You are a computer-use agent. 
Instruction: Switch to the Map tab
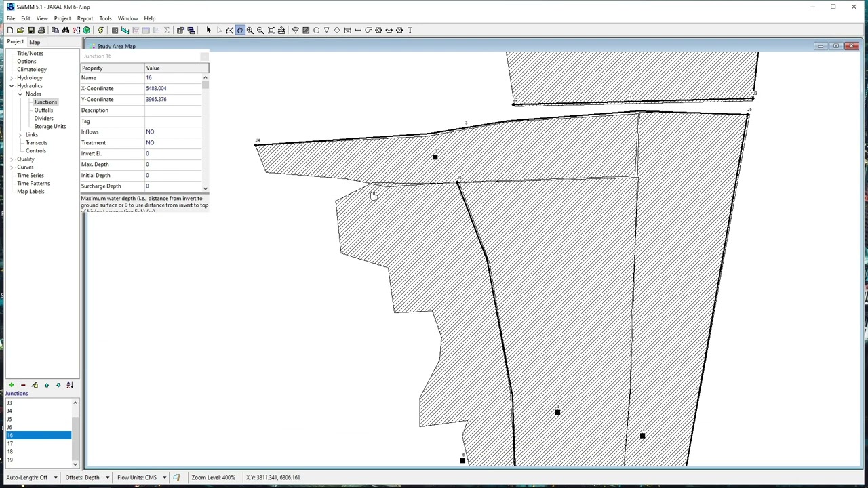pos(35,42)
